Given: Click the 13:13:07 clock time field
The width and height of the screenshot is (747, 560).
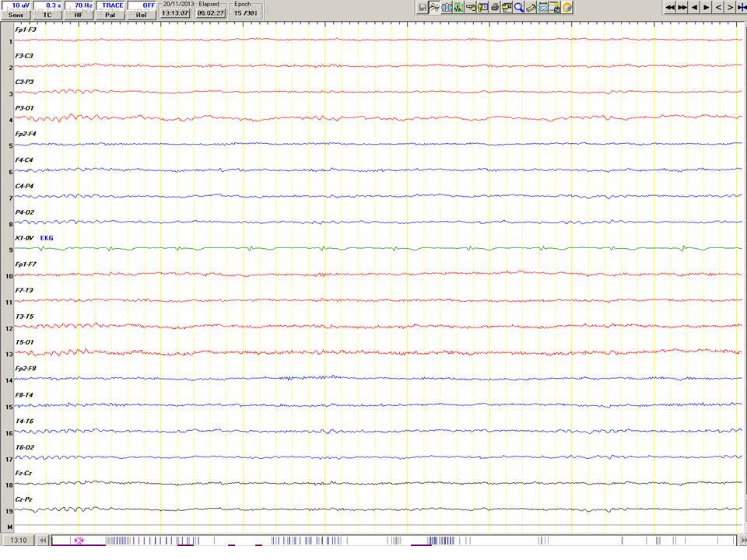Looking at the screenshot, I should (175, 13).
